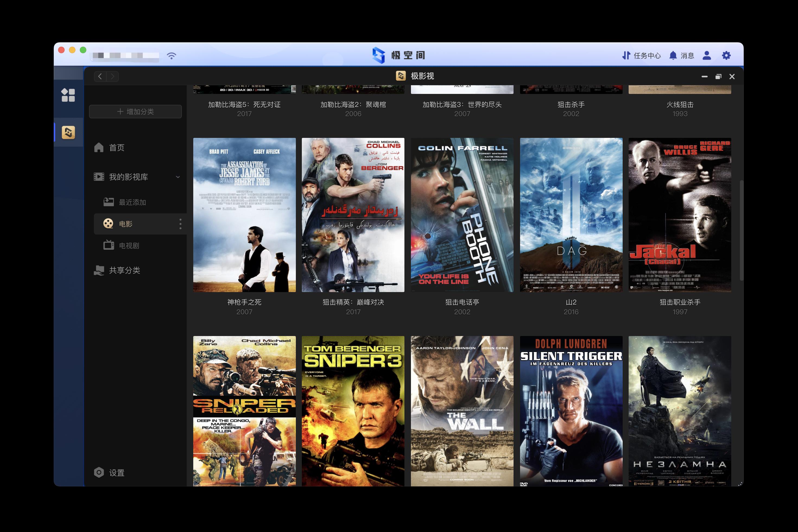Select the 极影视 app icon in dock
Viewport: 798px width, 532px height.
pyautogui.click(x=68, y=132)
